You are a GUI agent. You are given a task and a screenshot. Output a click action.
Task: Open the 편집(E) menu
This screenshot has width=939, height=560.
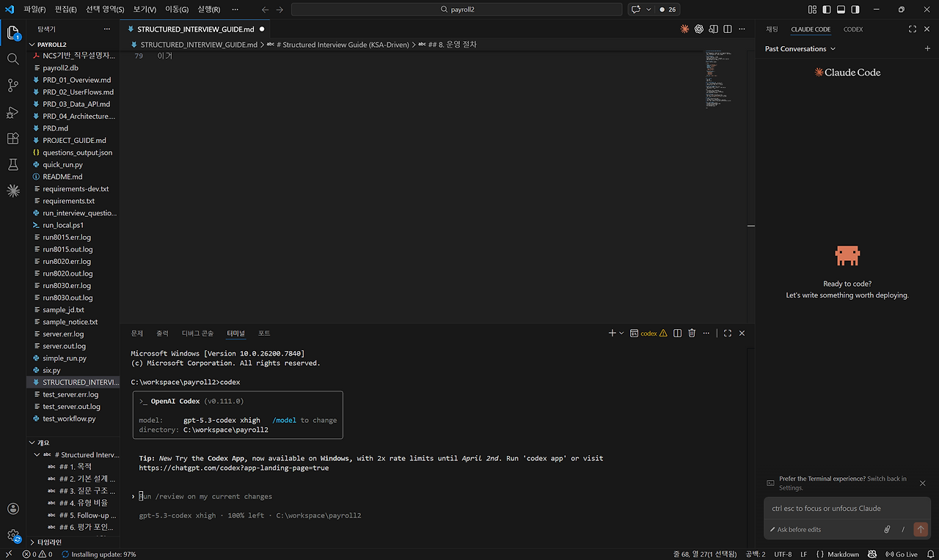point(65,10)
